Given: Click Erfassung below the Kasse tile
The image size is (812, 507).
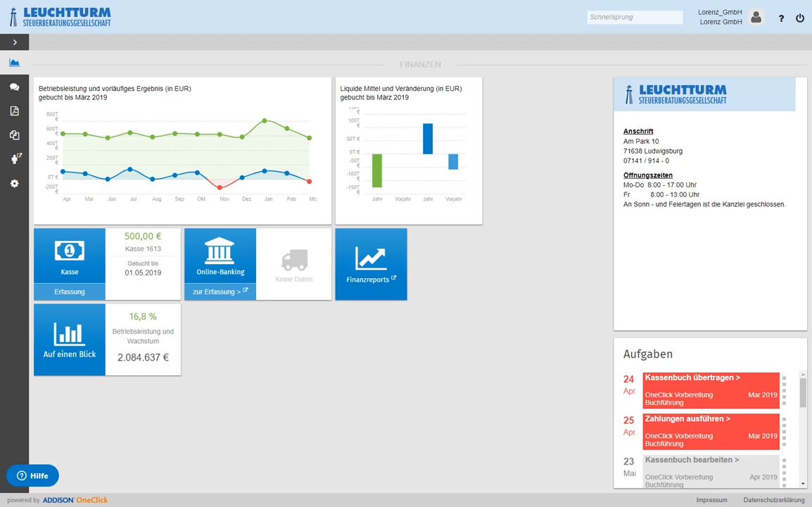Looking at the screenshot, I should (70, 292).
